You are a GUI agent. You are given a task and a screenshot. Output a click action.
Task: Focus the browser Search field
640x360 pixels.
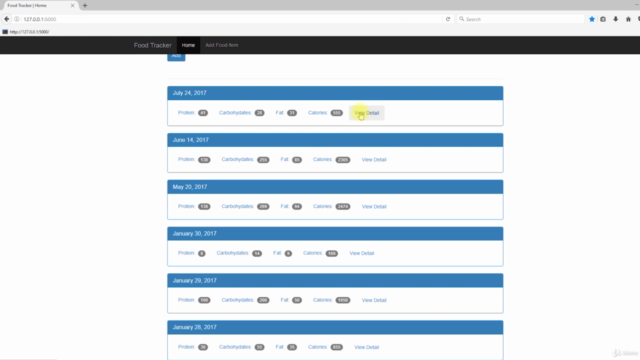(x=521, y=19)
